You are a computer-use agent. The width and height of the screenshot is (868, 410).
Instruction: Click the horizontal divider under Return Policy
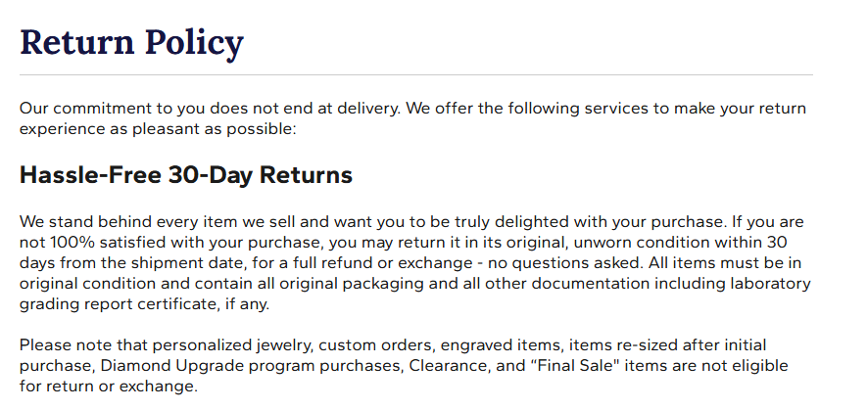click(x=415, y=74)
